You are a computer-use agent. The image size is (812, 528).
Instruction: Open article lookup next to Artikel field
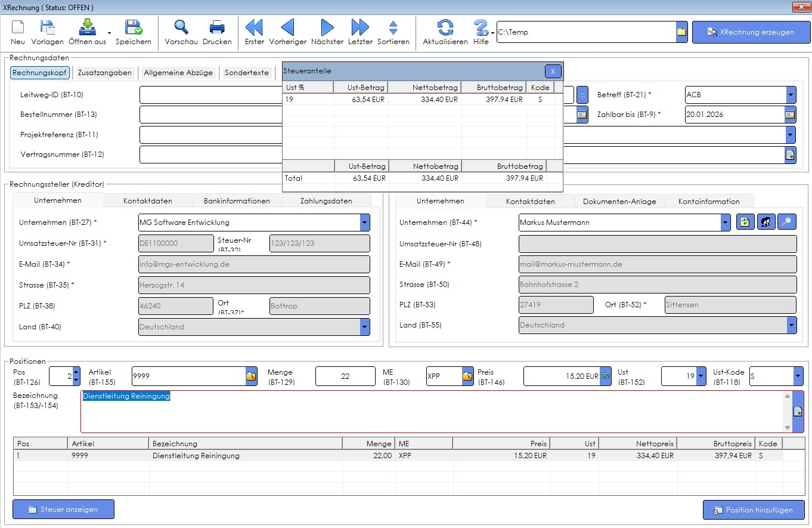(251, 376)
